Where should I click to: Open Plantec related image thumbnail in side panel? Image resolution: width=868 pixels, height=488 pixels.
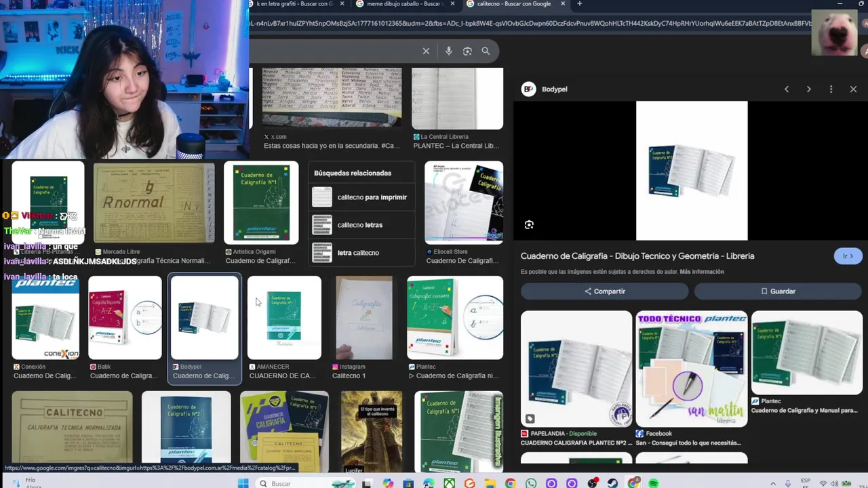pyautogui.click(x=807, y=353)
